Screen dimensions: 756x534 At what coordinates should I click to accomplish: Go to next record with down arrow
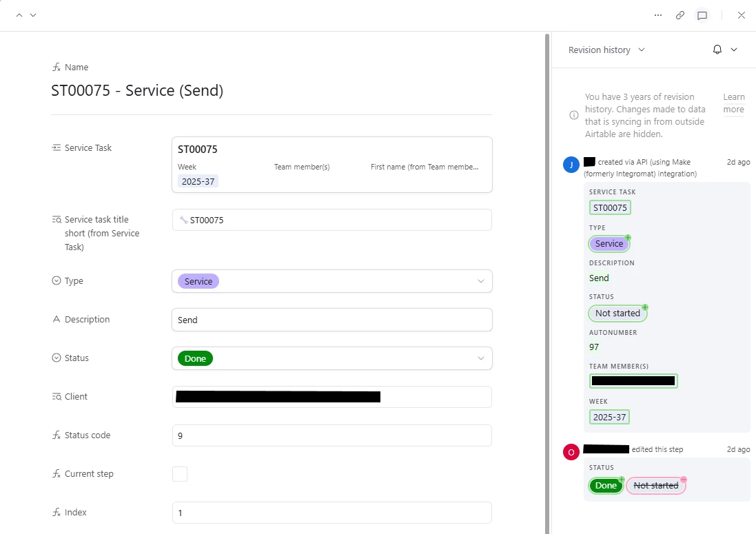click(33, 15)
